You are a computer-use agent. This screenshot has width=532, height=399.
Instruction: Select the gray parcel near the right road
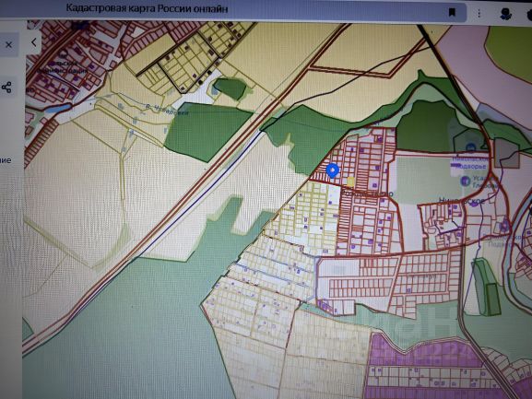tap(507, 153)
